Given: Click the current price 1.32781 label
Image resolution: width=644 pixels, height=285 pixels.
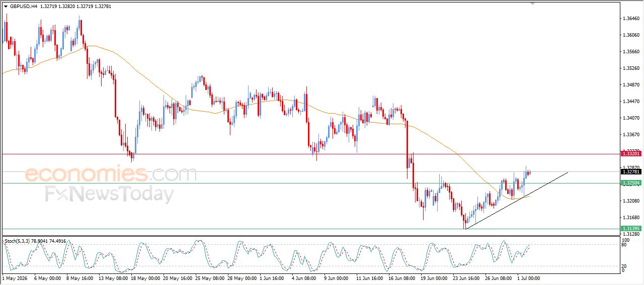Looking at the screenshot, I should (631, 171).
